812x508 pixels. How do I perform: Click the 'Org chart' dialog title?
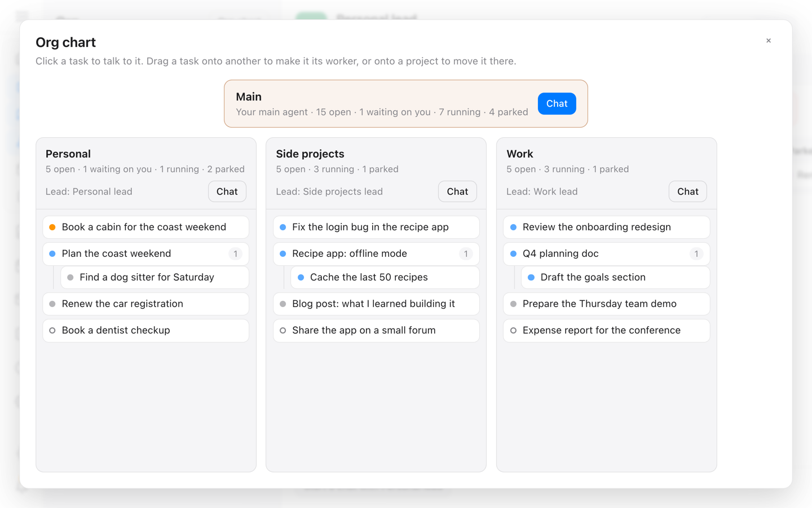coord(65,42)
